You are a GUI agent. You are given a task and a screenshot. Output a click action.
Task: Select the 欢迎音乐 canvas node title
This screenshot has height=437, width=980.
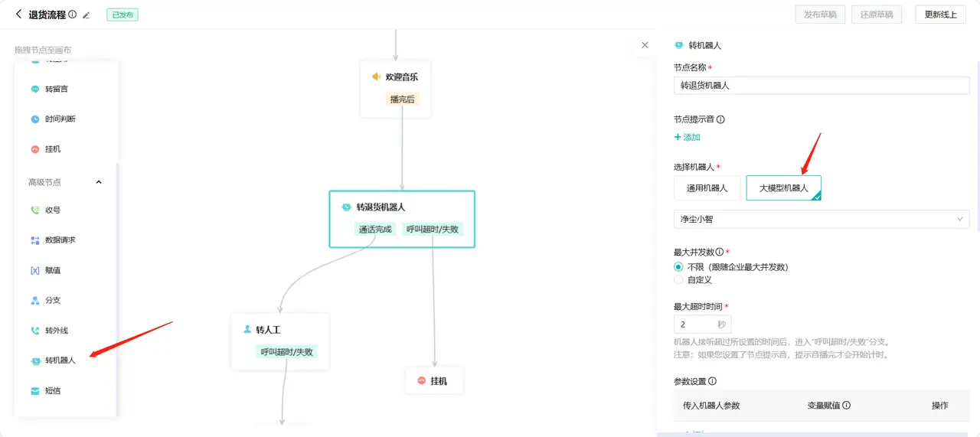[x=401, y=77]
